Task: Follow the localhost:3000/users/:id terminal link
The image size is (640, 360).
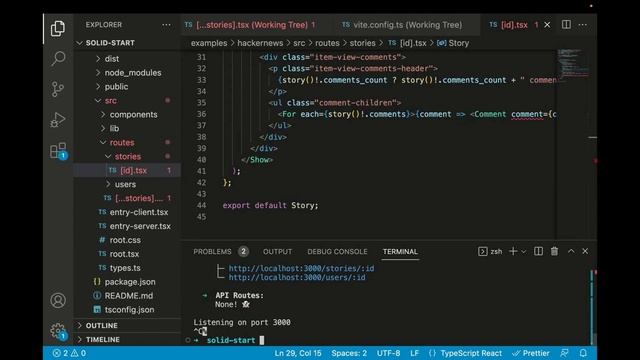Action: (297, 278)
